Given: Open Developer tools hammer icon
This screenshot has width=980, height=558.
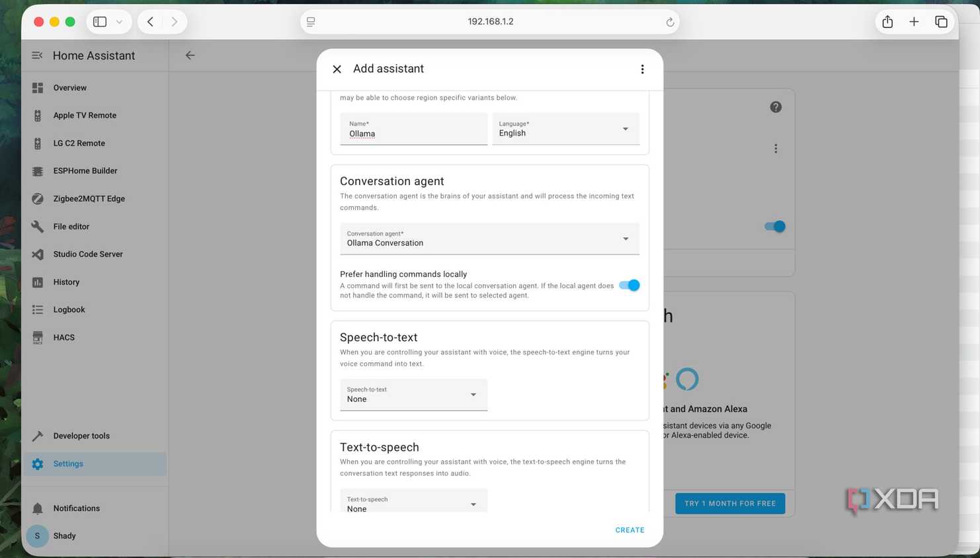Looking at the screenshot, I should 38,436.
